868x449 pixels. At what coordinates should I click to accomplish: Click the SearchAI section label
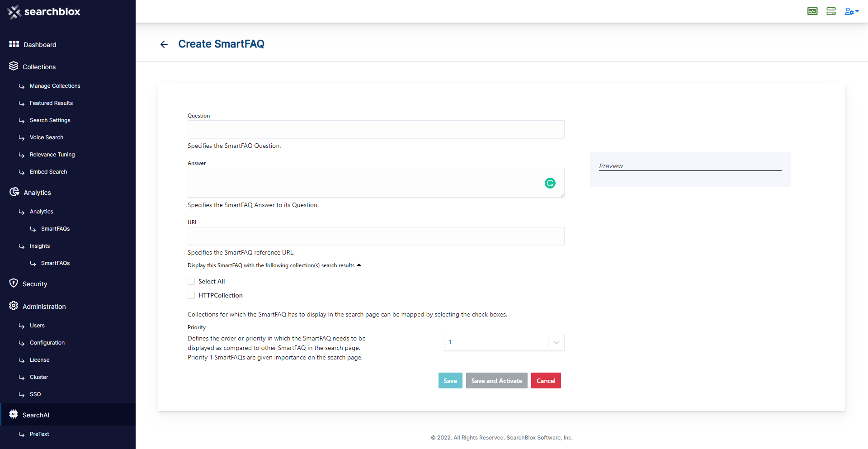pyautogui.click(x=36, y=415)
